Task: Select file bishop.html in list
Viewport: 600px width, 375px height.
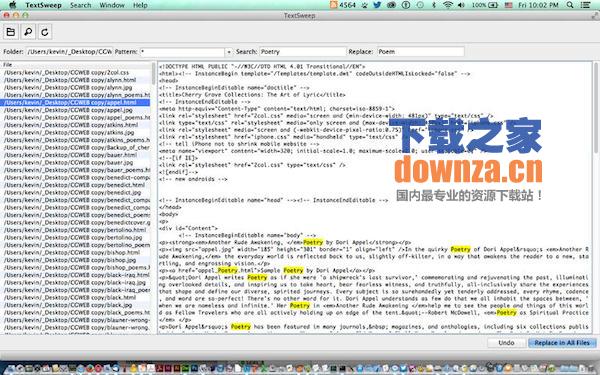Action: [x=75, y=253]
